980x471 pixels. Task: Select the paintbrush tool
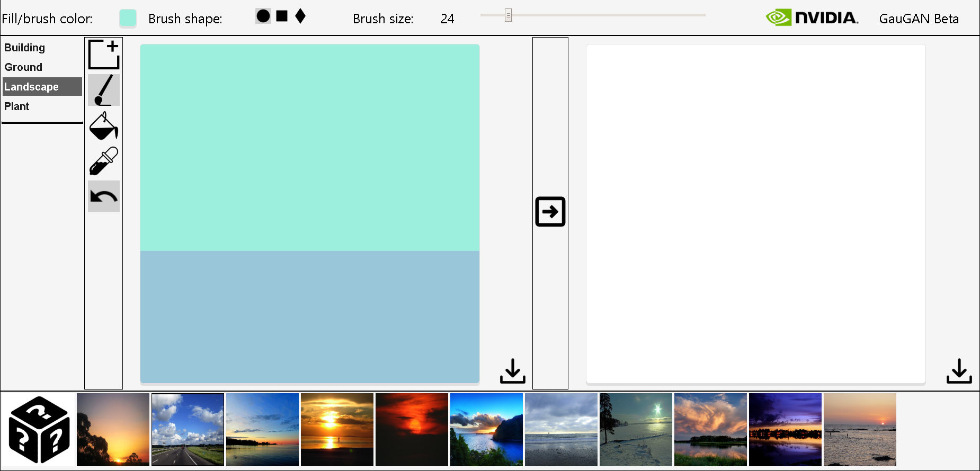104,90
